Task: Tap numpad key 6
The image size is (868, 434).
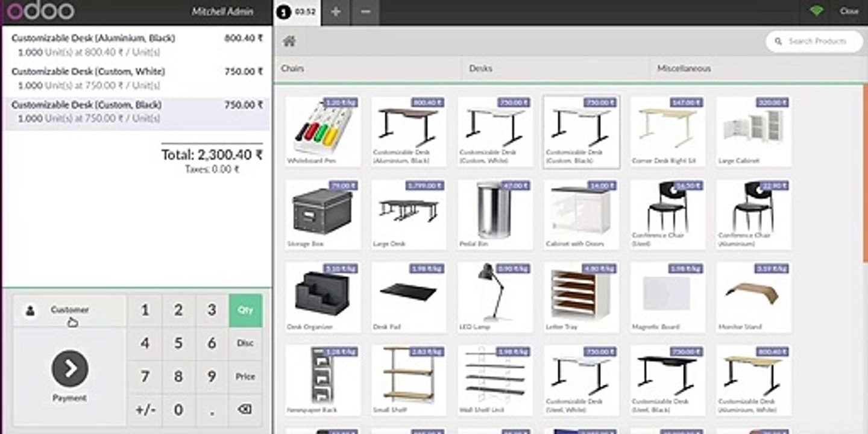Action: click(212, 343)
